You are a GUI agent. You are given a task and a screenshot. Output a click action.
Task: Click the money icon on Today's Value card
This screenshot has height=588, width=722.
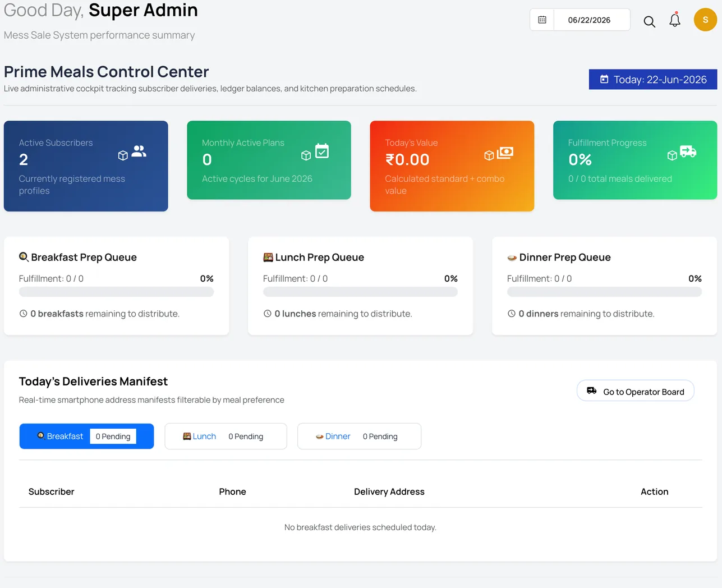[x=505, y=152]
